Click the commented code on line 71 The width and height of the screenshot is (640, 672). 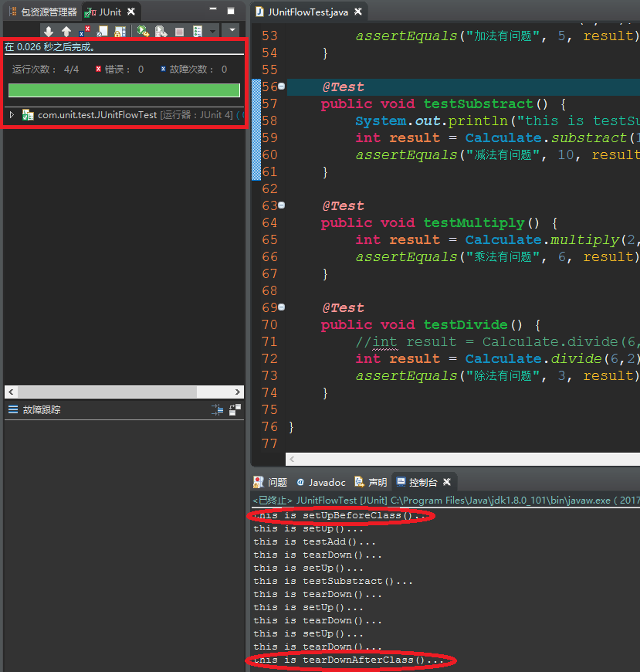pos(497,341)
